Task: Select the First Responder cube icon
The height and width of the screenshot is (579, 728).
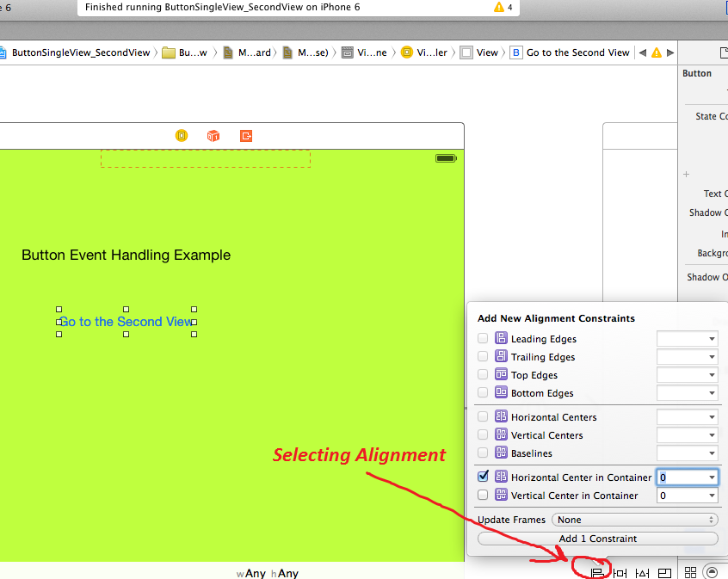Action: 213,136
